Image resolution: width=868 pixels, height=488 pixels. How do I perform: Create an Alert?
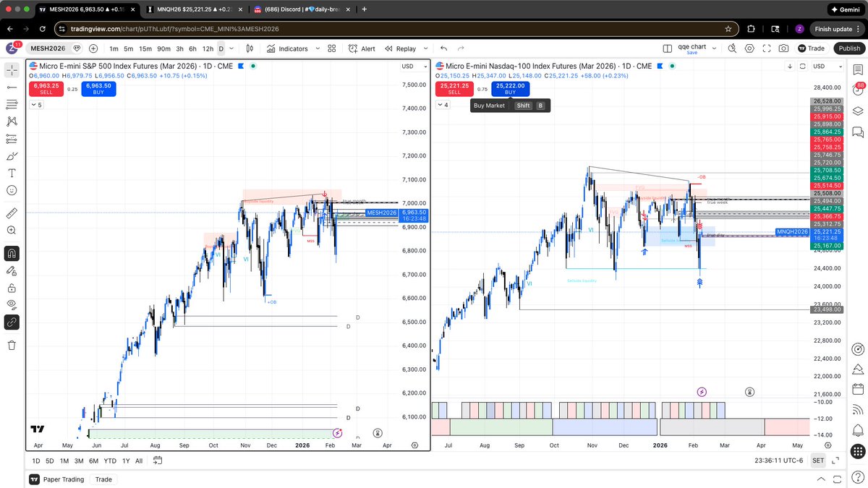pos(362,48)
